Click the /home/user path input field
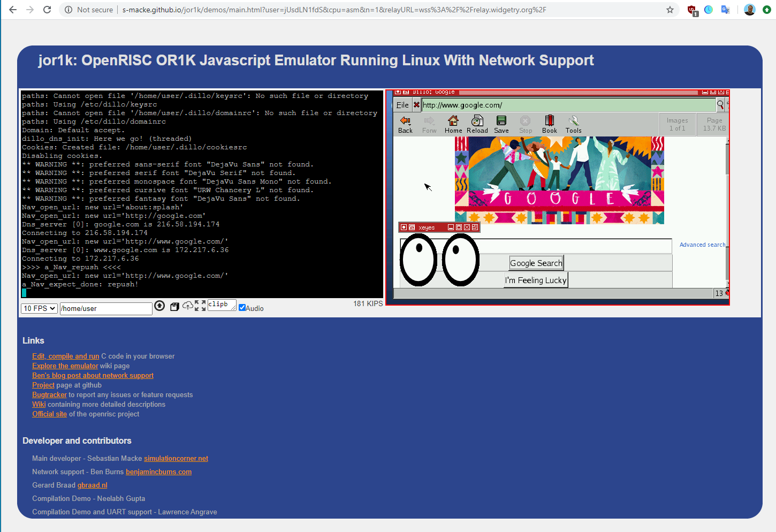Image resolution: width=776 pixels, height=532 pixels. 105,308
